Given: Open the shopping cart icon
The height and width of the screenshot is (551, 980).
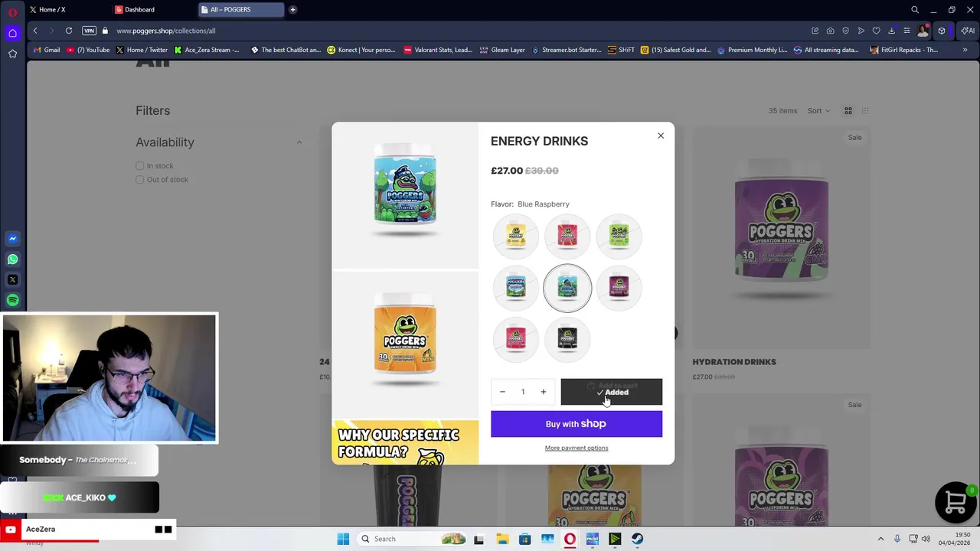Looking at the screenshot, I should (955, 502).
